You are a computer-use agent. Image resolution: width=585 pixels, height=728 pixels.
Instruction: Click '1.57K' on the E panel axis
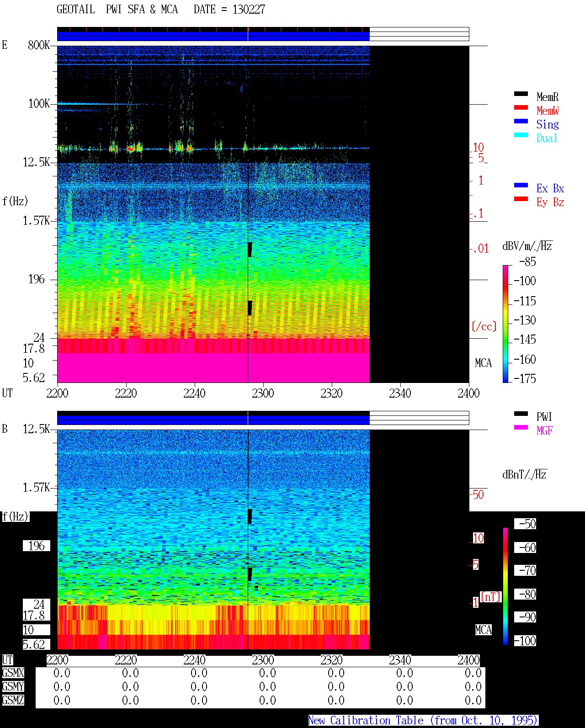37,221
